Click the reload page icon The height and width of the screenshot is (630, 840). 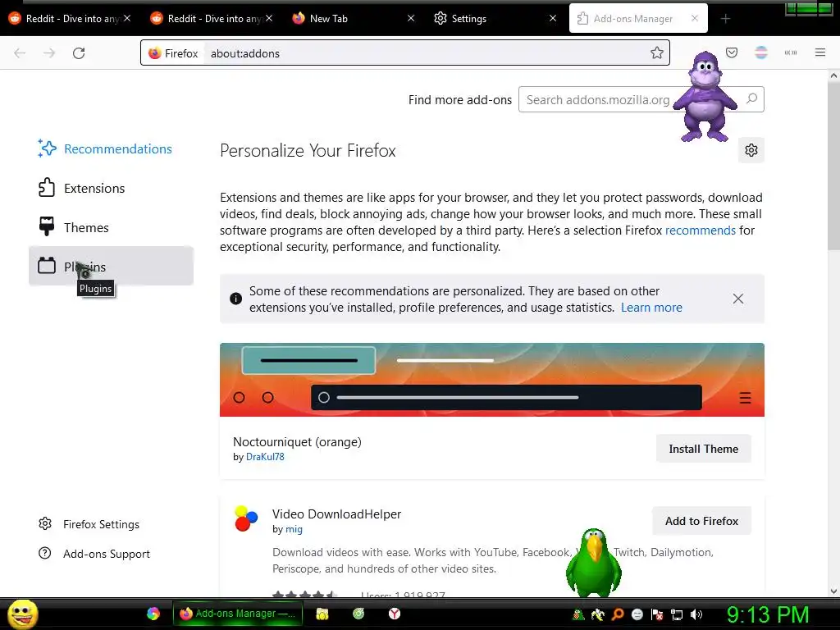point(79,53)
